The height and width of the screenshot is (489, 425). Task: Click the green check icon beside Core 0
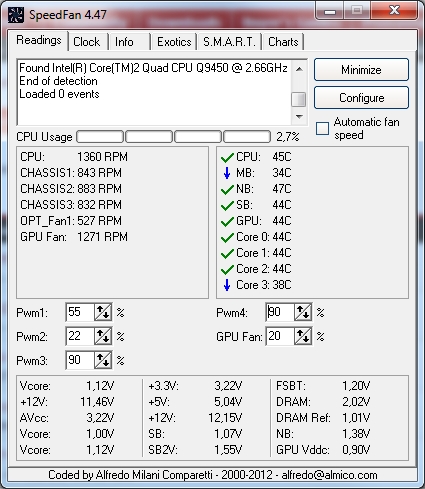(227, 237)
